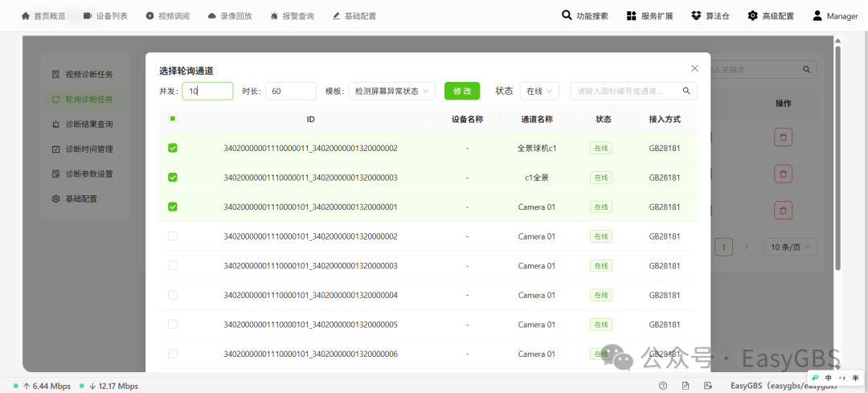Toggle IME punctuation mode indicator
Image resolution: width=868 pixels, height=393 pixels.
[842, 378]
